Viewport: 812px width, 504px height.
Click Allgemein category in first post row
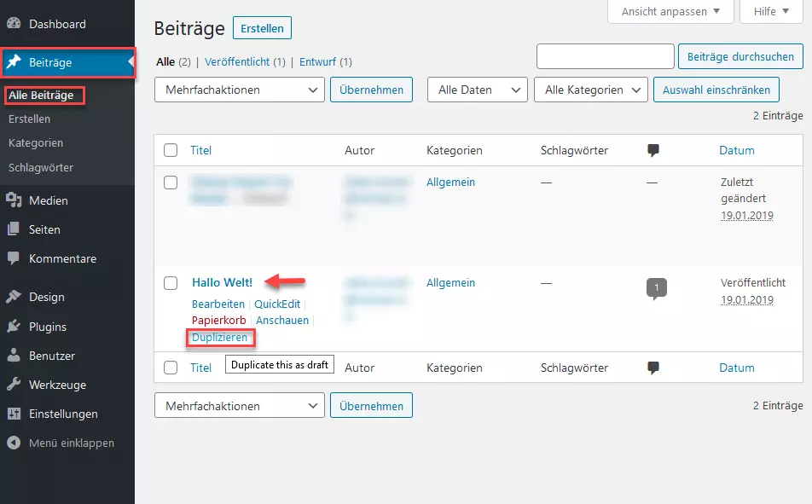[x=450, y=182]
